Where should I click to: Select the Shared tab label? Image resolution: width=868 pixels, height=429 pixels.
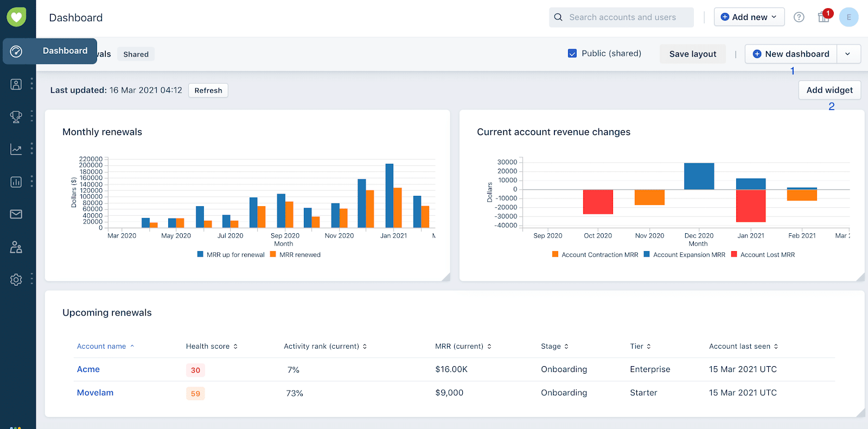pos(136,54)
